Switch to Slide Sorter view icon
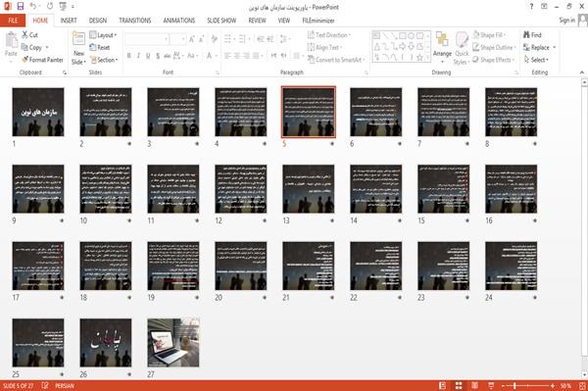 [459, 385]
